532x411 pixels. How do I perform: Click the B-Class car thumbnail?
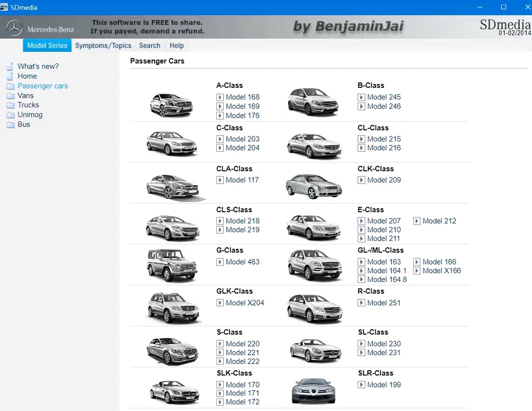[313, 102]
